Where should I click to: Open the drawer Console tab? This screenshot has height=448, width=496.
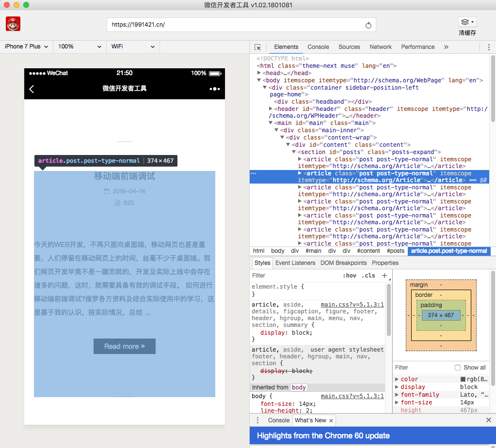click(x=279, y=420)
